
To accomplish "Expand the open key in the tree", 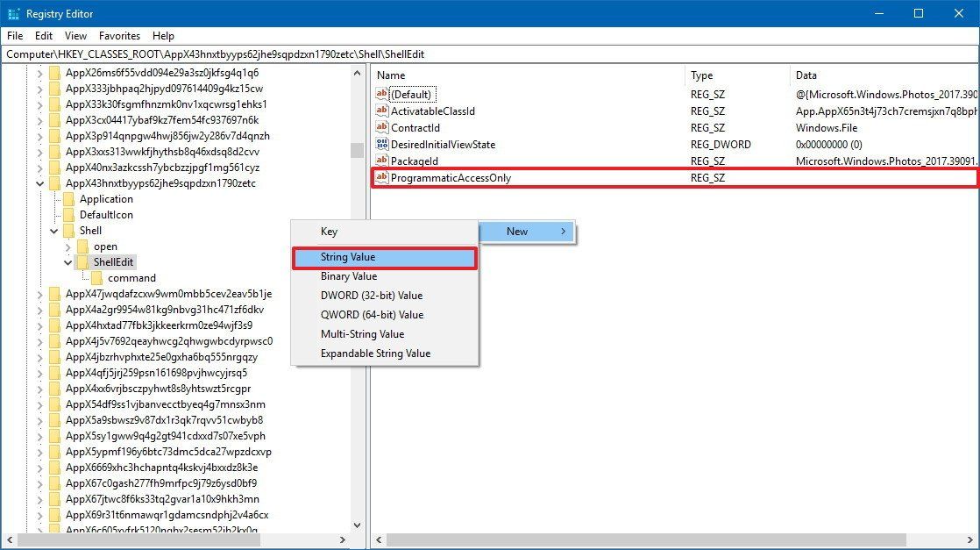I will tap(67, 246).
